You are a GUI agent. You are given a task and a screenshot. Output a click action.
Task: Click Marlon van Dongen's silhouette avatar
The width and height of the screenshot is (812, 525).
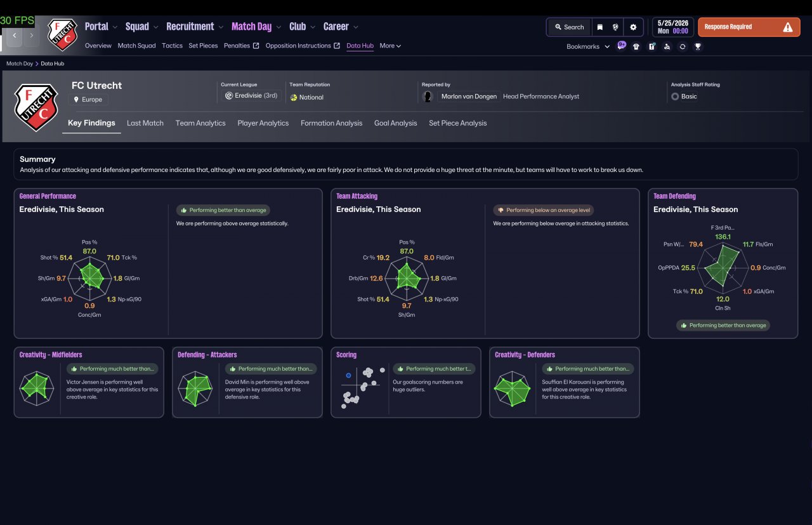pos(428,96)
